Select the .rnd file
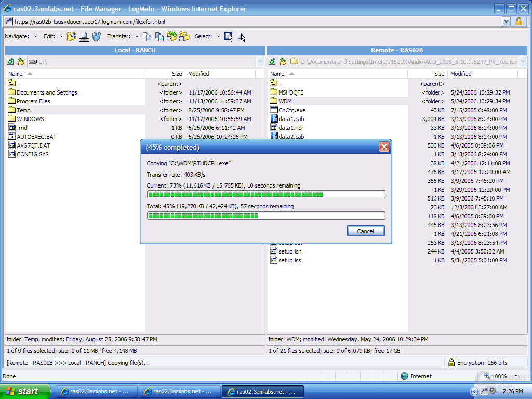This screenshot has height=399, width=532. click(22, 128)
